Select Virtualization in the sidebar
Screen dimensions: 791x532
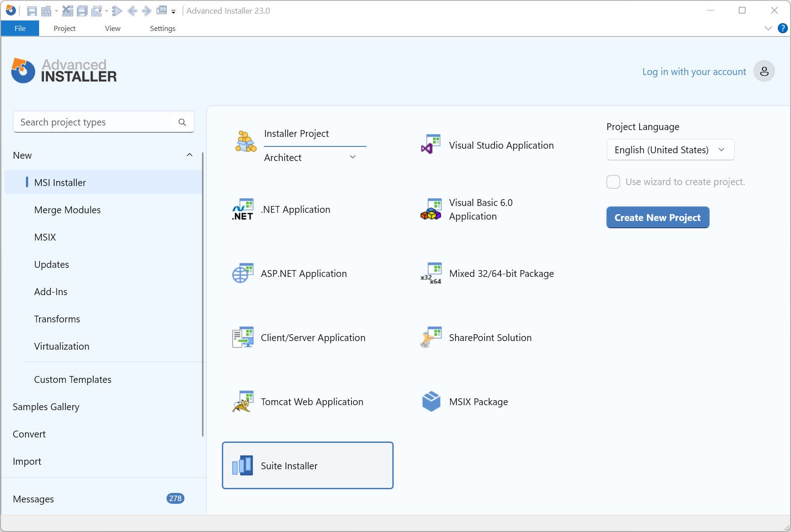tap(61, 346)
